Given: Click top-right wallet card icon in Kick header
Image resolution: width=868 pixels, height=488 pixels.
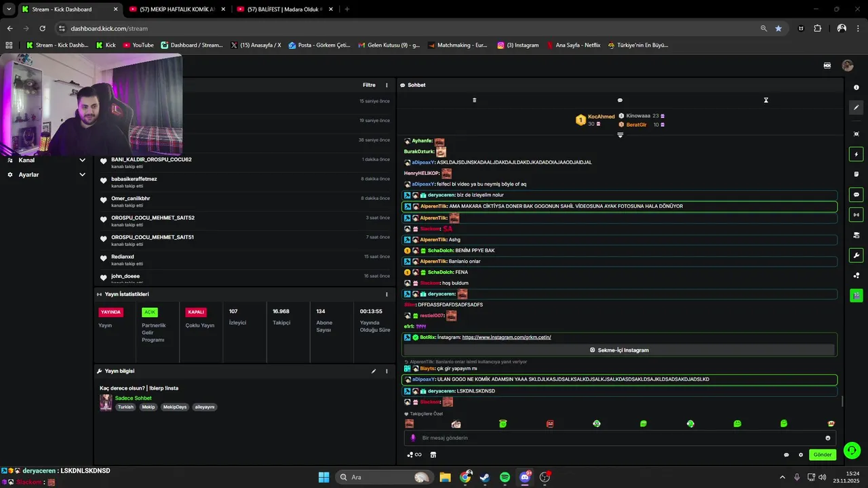Looking at the screenshot, I should tap(827, 66).
